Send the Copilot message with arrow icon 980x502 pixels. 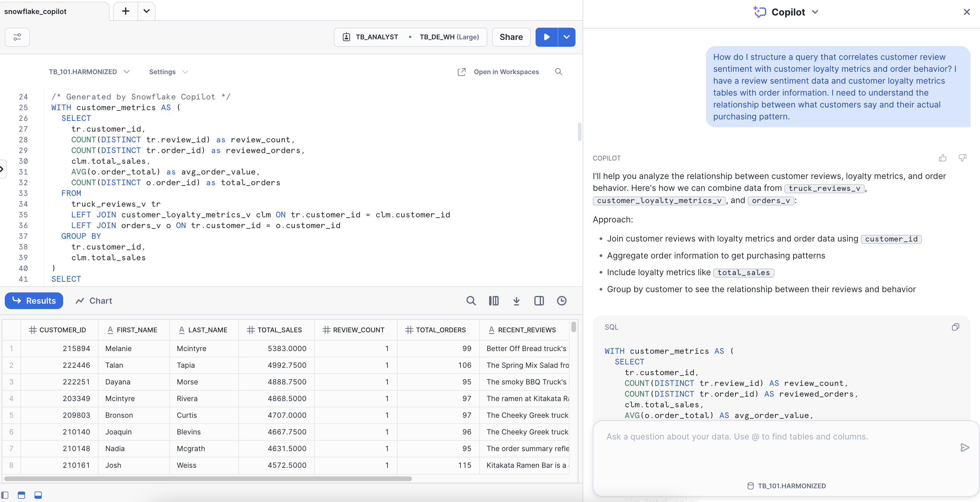965,448
